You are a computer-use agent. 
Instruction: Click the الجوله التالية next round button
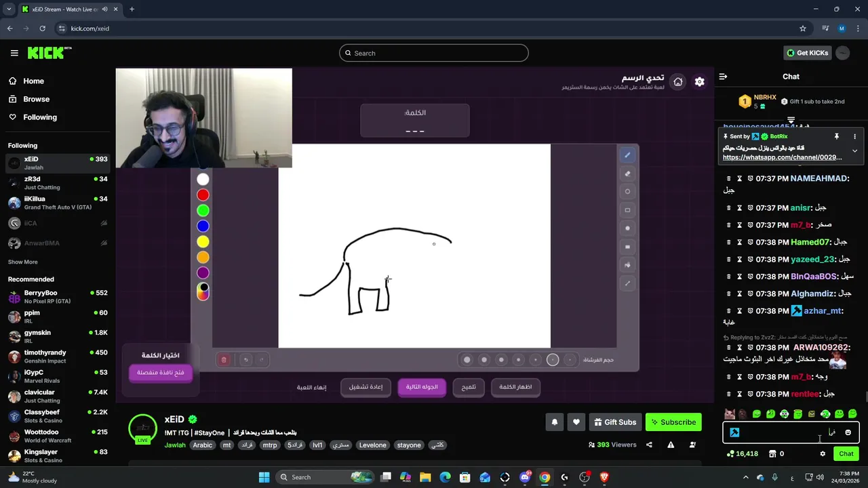coord(422,387)
